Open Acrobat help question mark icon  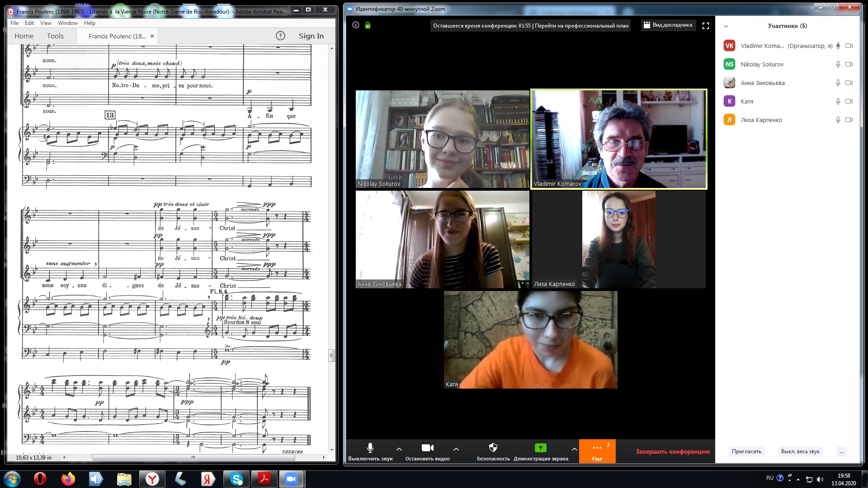tap(280, 36)
